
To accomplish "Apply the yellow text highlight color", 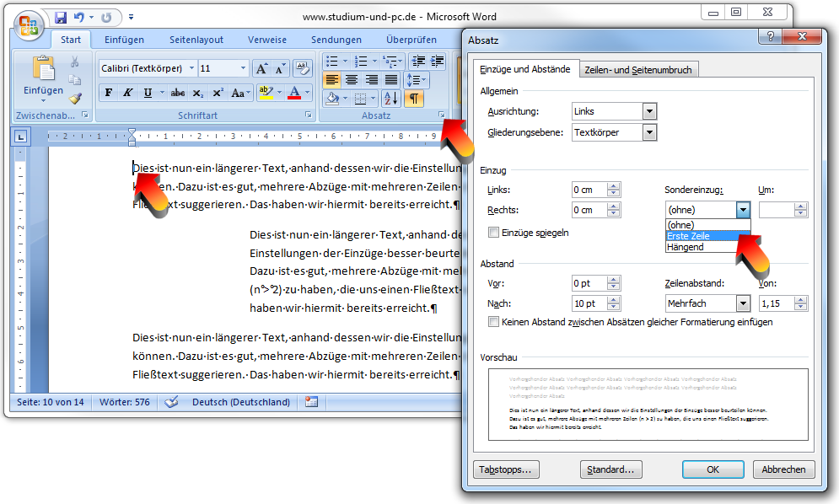I will 266,93.
